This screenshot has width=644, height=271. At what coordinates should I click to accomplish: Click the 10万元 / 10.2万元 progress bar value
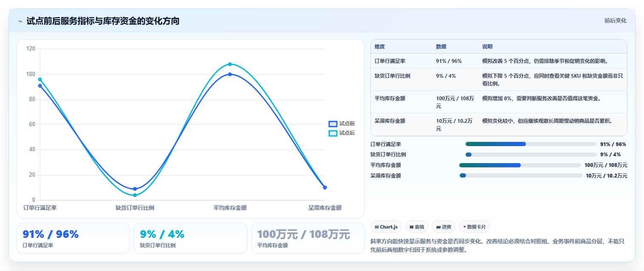[x=607, y=175]
